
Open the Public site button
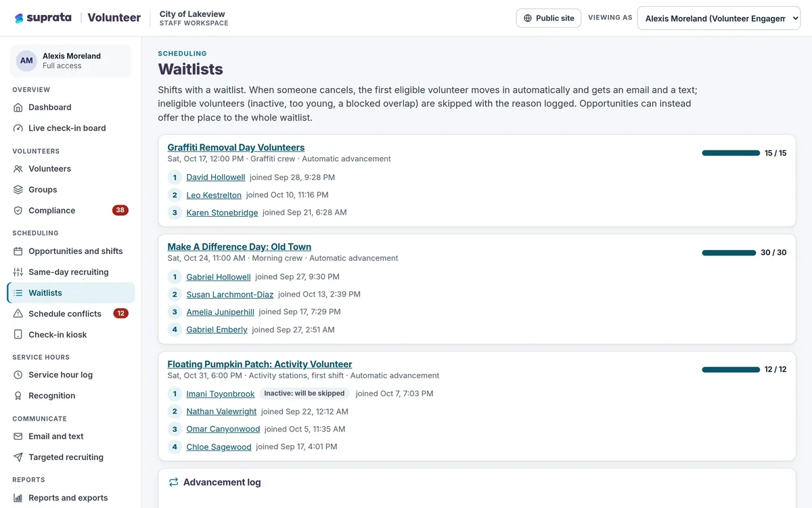coord(549,18)
